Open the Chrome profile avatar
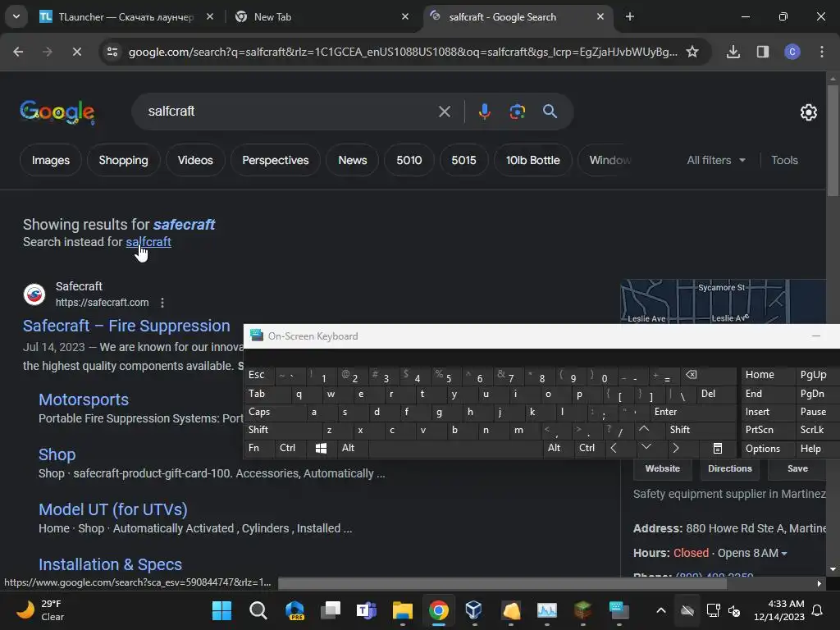 pos(792,52)
